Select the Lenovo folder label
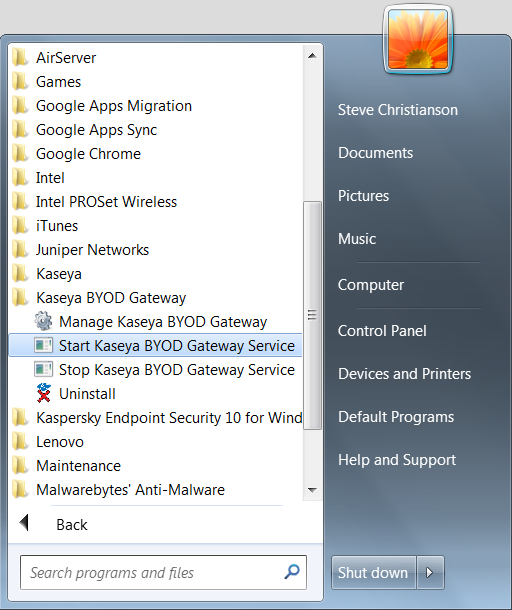 (x=60, y=442)
